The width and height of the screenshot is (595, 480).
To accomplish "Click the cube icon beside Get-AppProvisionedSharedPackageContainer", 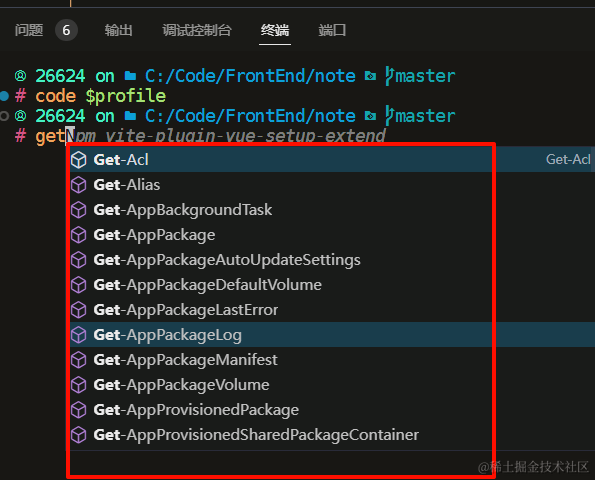I will coord(79,435).
